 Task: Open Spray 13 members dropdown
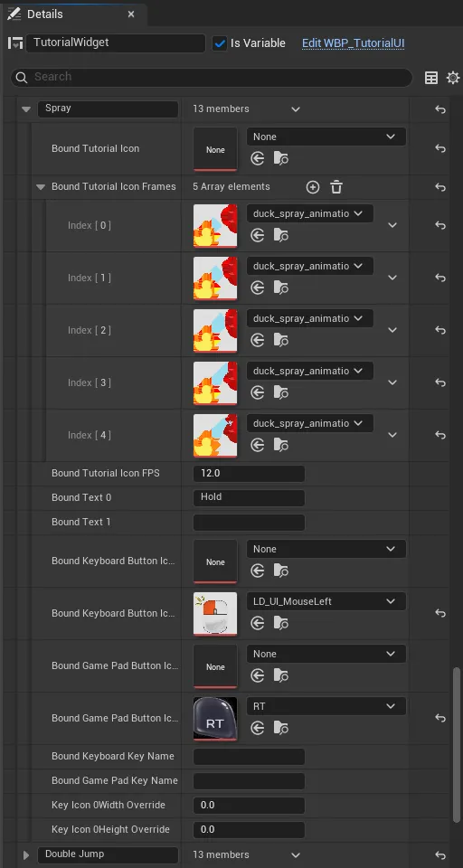pos(296,109)
